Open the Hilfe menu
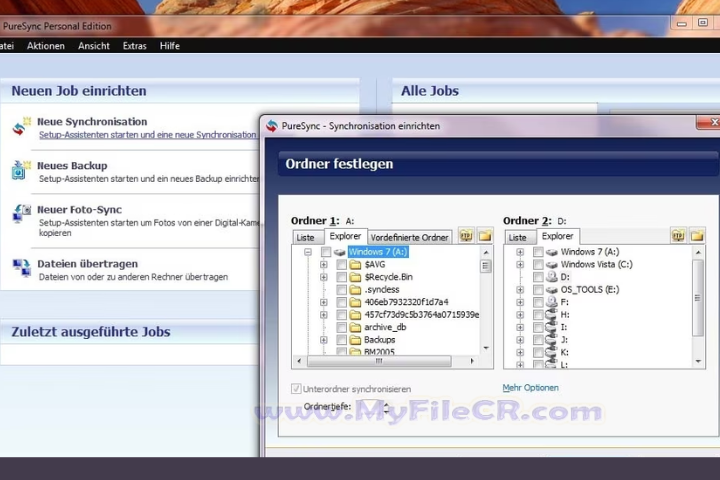 pos(169,45)
